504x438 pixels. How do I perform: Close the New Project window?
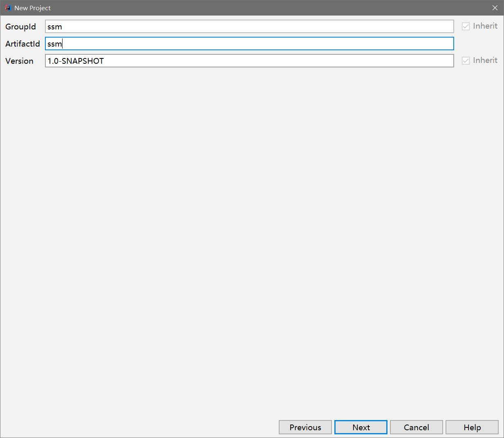(x=495, y=8)
